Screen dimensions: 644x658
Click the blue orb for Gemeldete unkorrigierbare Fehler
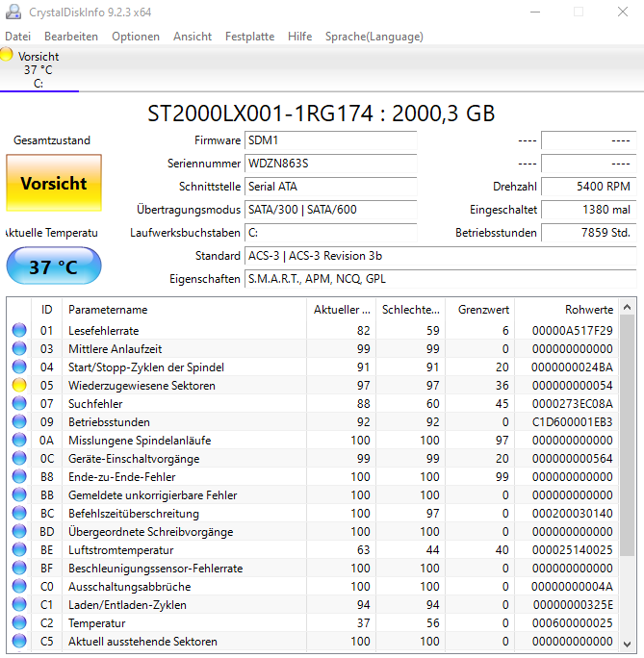click(x=19, y=494)
